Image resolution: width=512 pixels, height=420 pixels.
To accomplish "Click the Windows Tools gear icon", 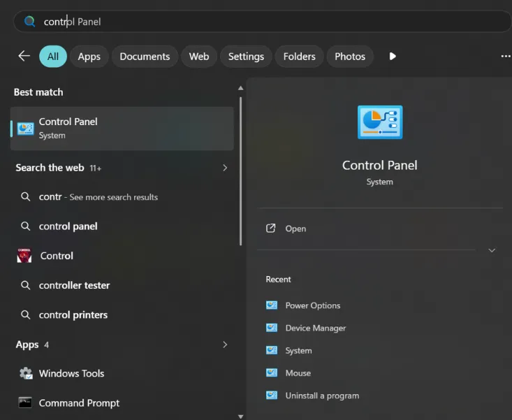I will click(25, 373).
